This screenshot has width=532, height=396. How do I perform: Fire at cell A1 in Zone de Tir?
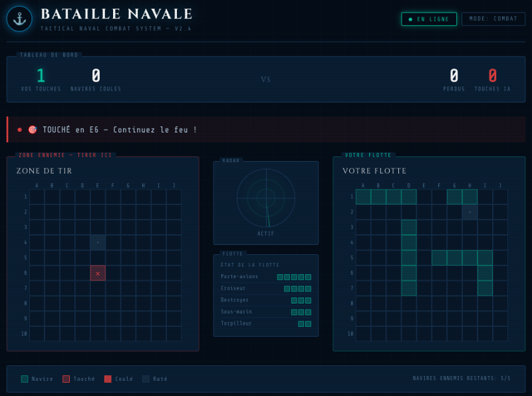pos(37,196)
